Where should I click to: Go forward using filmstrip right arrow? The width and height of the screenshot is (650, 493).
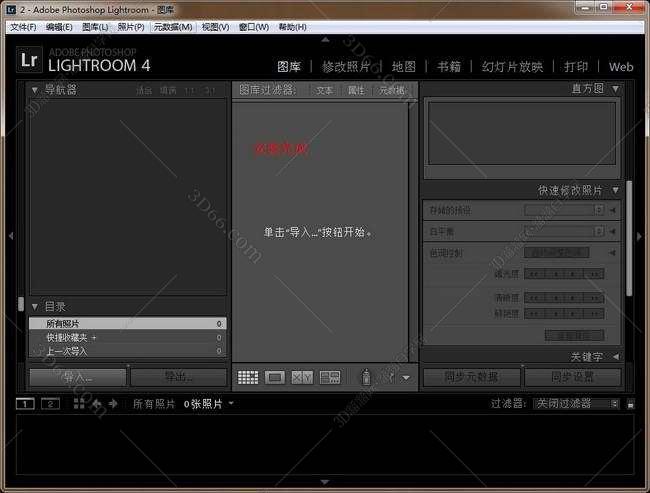coord(113,403)
